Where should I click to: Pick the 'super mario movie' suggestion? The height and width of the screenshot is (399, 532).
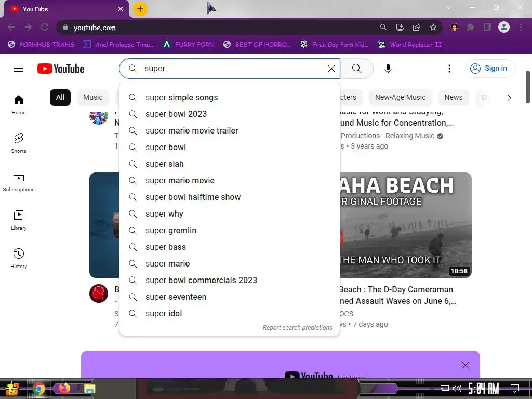229,181
